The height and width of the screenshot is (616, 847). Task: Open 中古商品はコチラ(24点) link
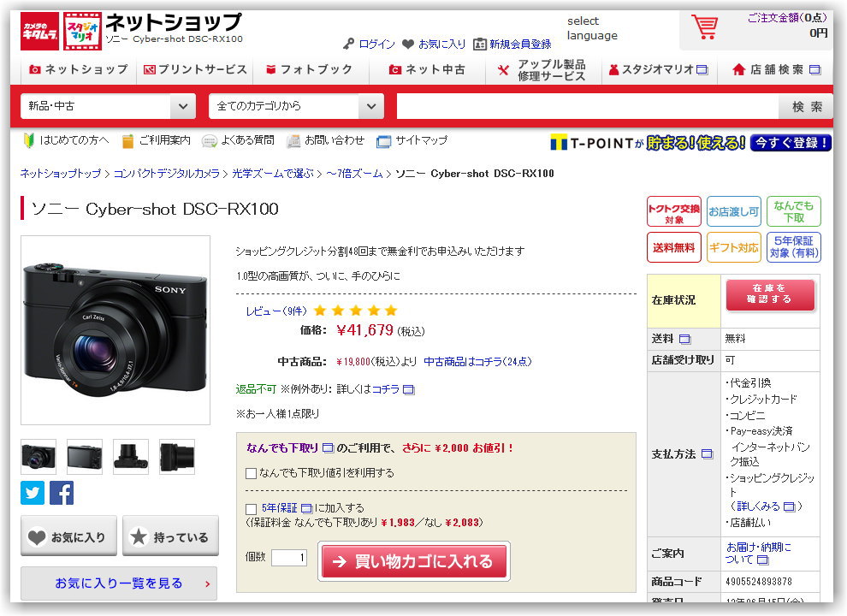coord(477,362)
